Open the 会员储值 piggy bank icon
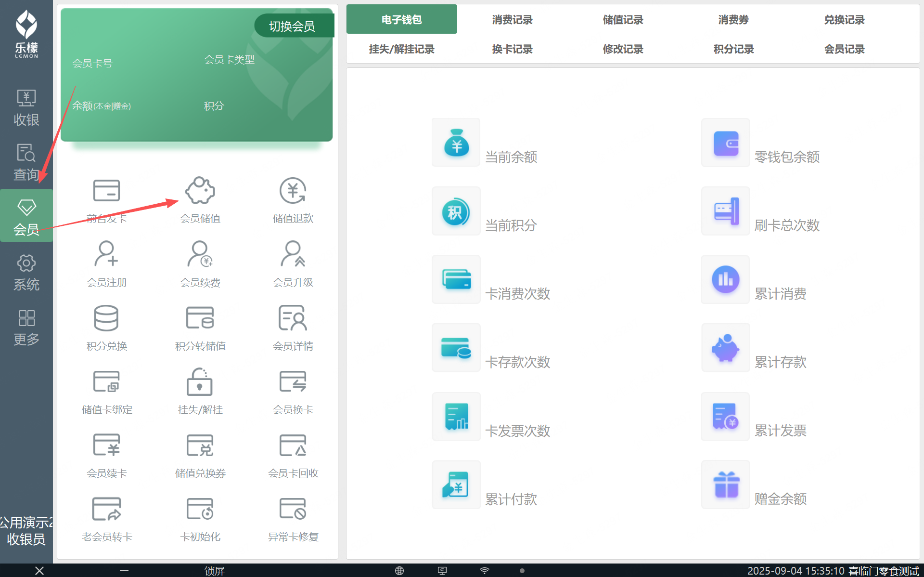The height and width of the screenshot is (577, 924). click(x=200, y=191)
